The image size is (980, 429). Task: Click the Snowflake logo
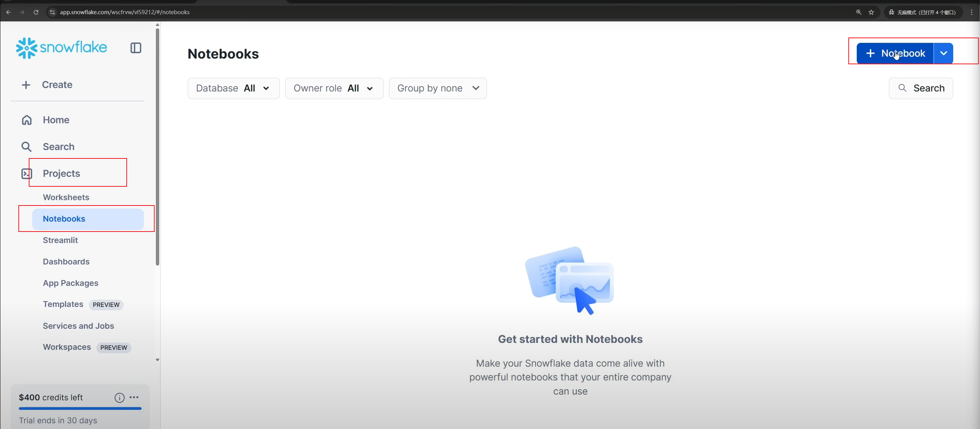(x=61, y=48)
